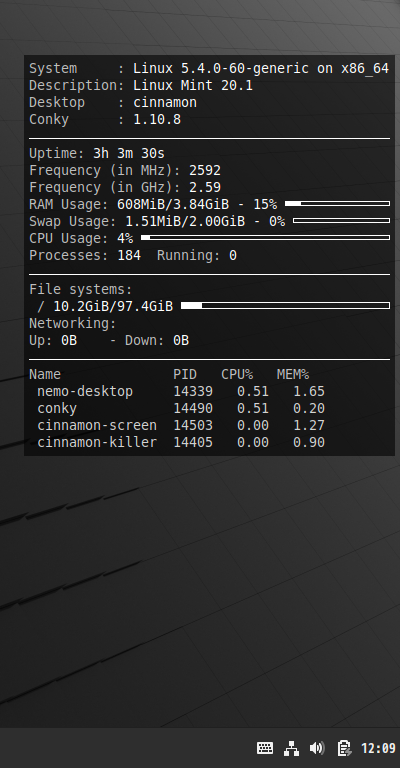
Task: Click PID 14339 in the process list
Action: (x=193, y=391)
